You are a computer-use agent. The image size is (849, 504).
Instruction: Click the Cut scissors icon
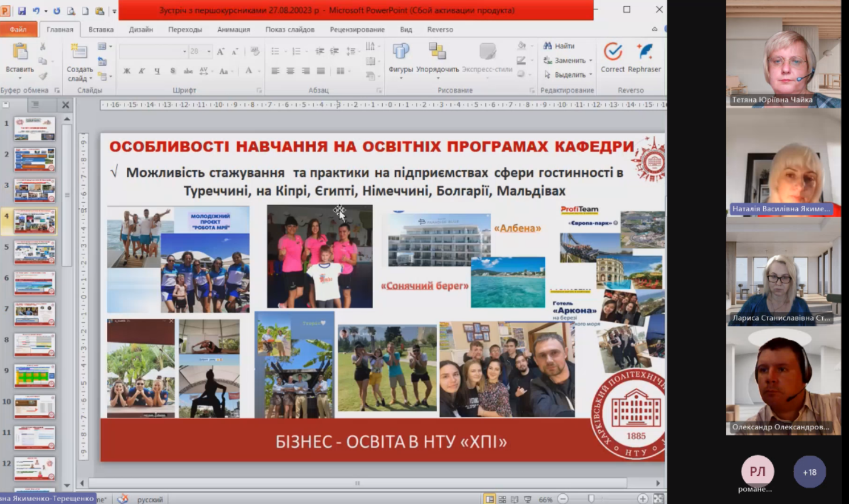(43, 47)
